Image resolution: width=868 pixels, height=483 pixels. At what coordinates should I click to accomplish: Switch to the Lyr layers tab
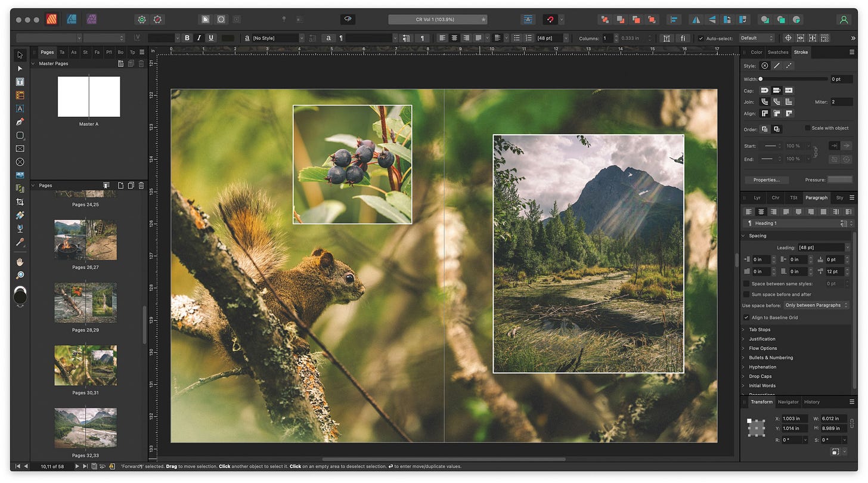(x=757, y=197)
